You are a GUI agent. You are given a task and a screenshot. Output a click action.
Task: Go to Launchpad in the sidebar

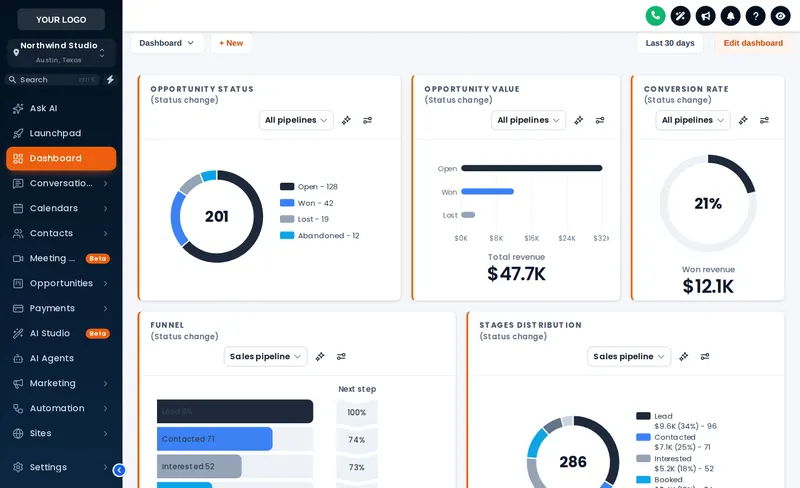[61, 133]
